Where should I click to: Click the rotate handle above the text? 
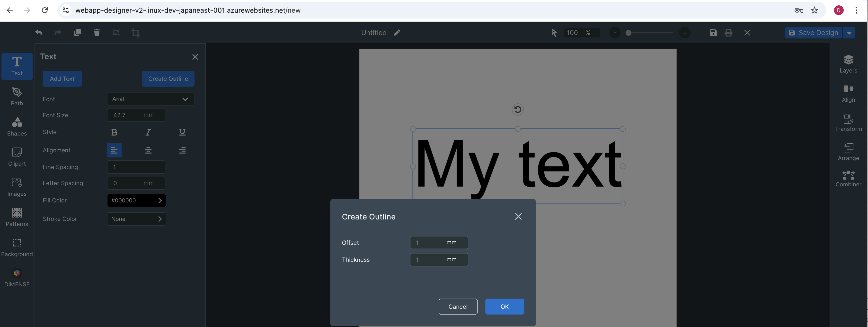(x=518, y=109)
